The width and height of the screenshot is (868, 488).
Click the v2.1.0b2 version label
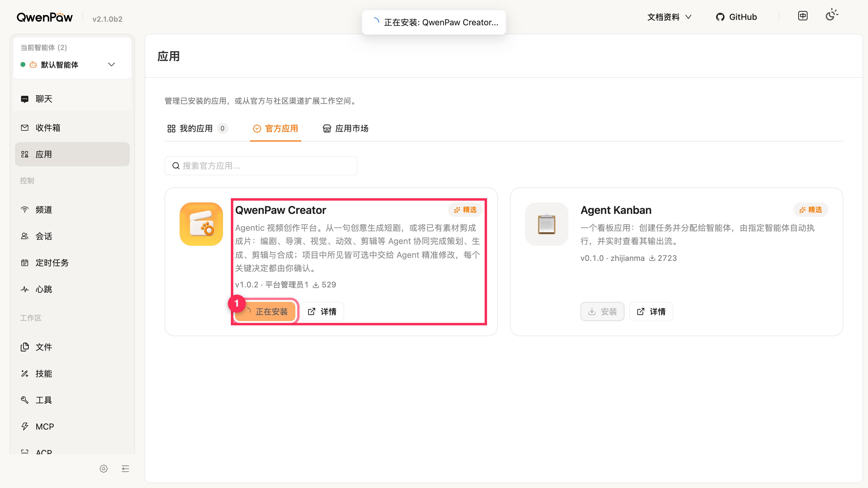coord(108,19)
